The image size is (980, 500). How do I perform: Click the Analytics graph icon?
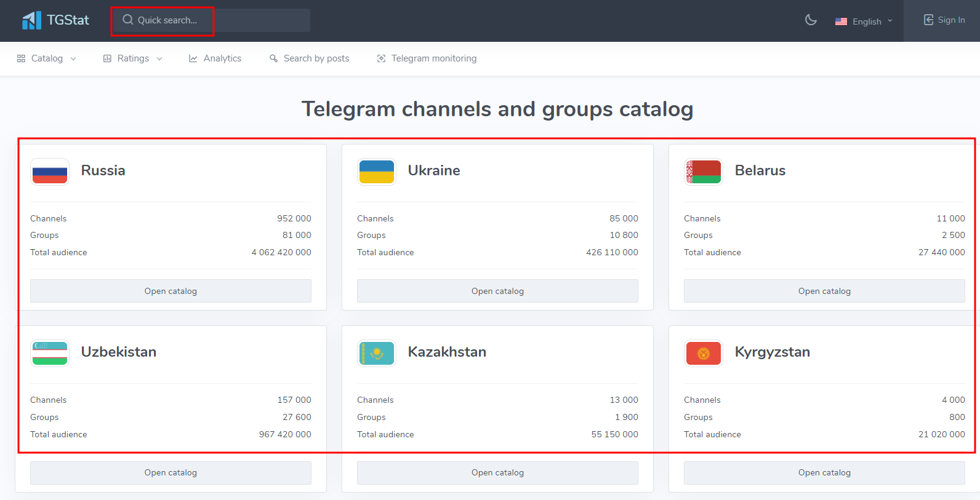193,58
